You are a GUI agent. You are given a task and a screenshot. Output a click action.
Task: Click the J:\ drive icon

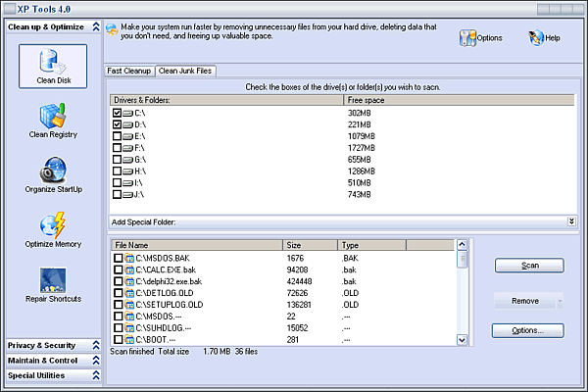pyautogui.click(x=127, y=194)
